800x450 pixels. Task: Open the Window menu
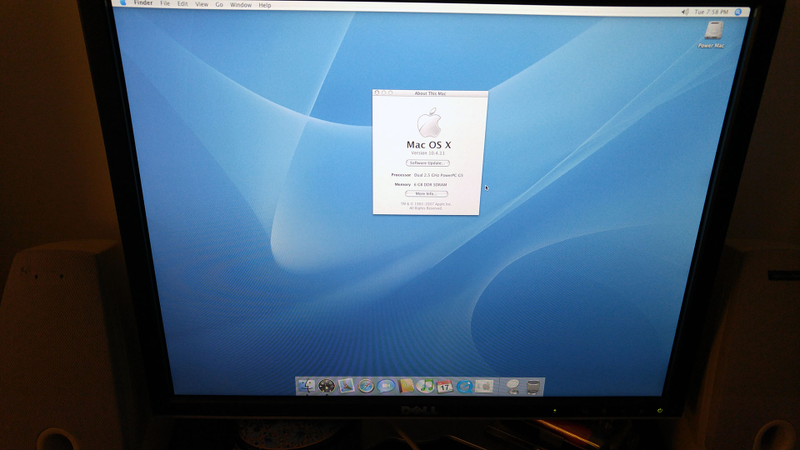[x=240, y=5]
